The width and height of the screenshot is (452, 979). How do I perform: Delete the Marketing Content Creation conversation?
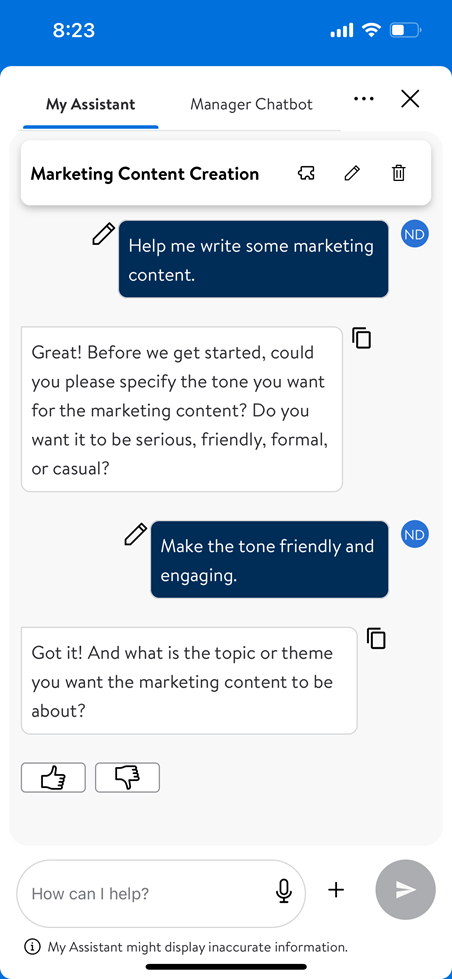tap(398, 173)
